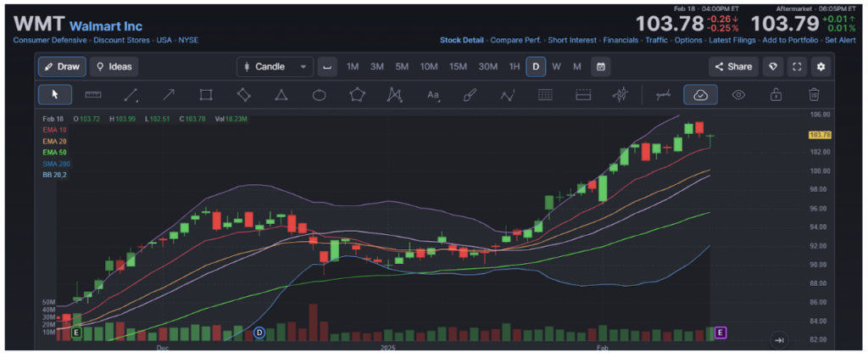Switch to 15M interval
This screenshot has height=358, width=868.
click(x=459, y=66)
